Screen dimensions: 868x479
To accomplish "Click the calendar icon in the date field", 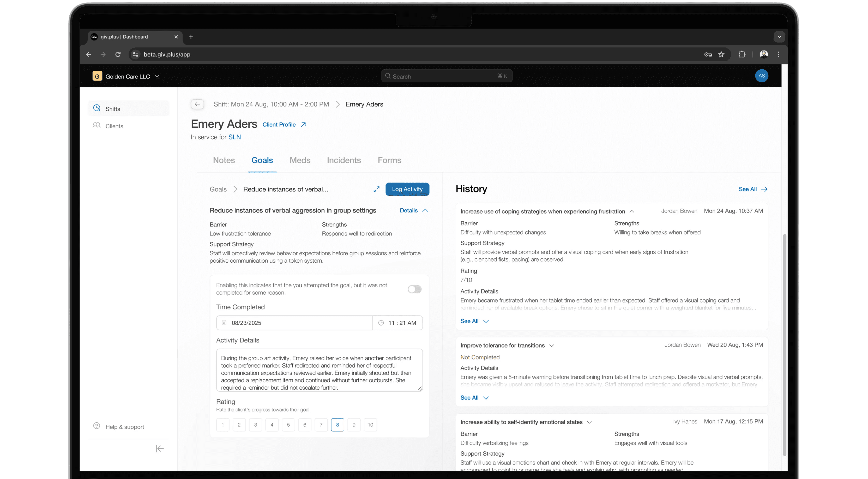I will pyautogui.click(x=224, y=323).
